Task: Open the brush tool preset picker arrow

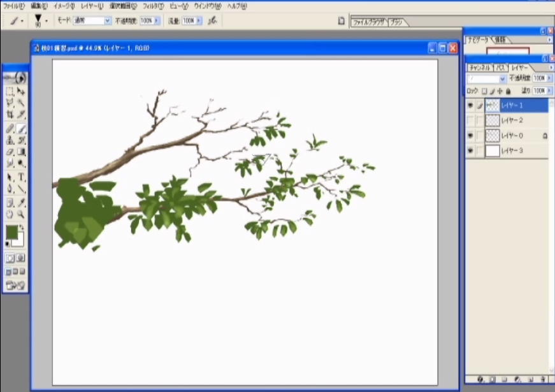Action: [22, 21]
